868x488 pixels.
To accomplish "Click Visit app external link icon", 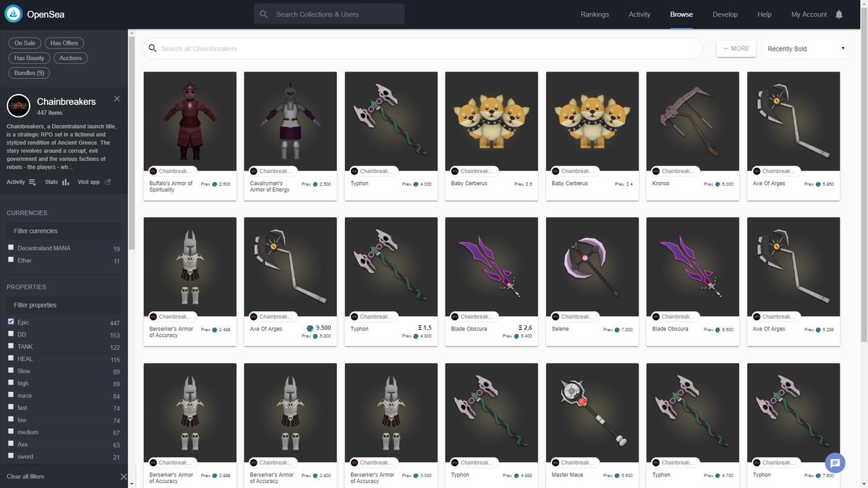I will [108, 182].
